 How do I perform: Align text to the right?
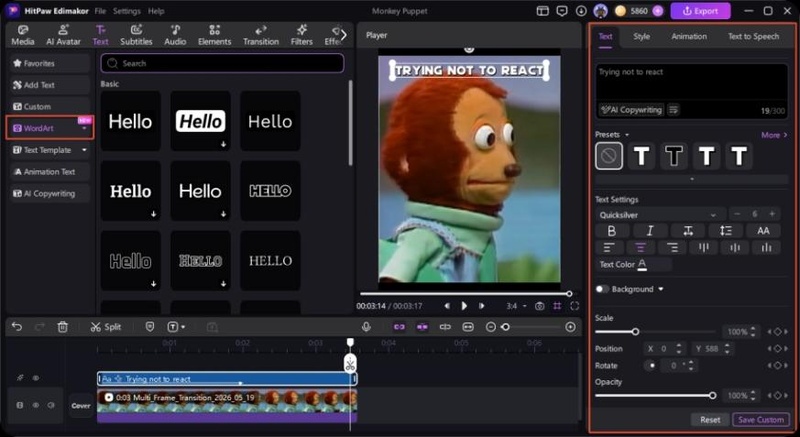pyautogui.click(x=672, y=248)
